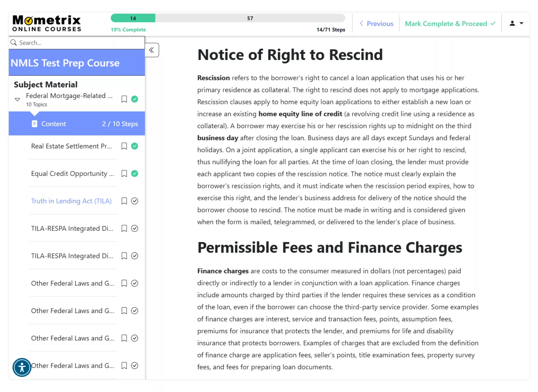The width and height of the screenshot is (538, 392).
Task: Bookmark the Truth in Lending Act topic
Action: [x=124, y=201]
